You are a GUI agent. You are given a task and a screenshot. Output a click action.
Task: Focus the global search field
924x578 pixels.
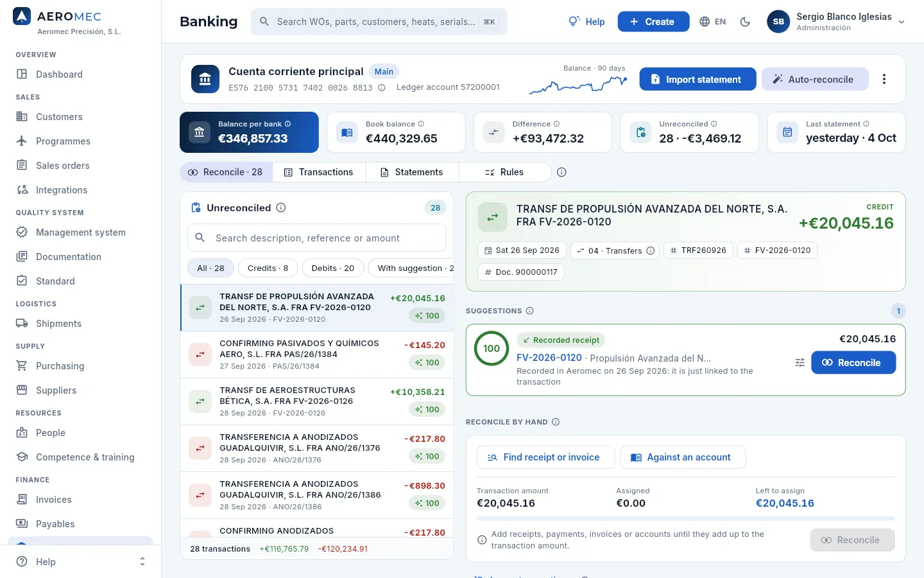click(379, 22)
